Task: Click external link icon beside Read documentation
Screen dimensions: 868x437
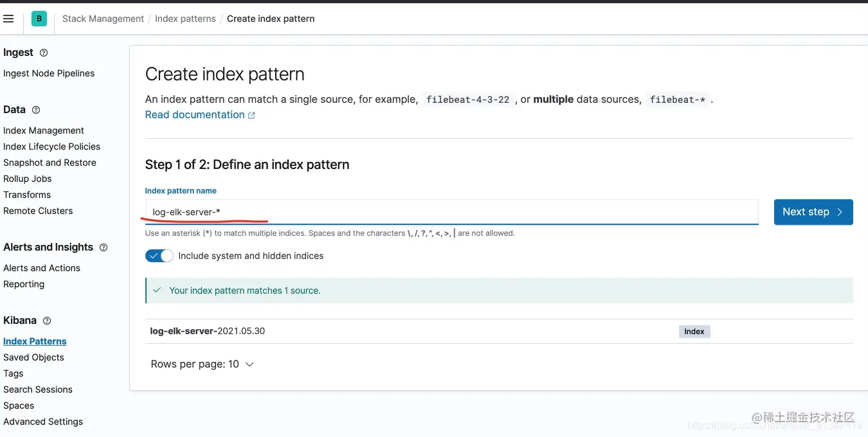Action: [251, 116]
